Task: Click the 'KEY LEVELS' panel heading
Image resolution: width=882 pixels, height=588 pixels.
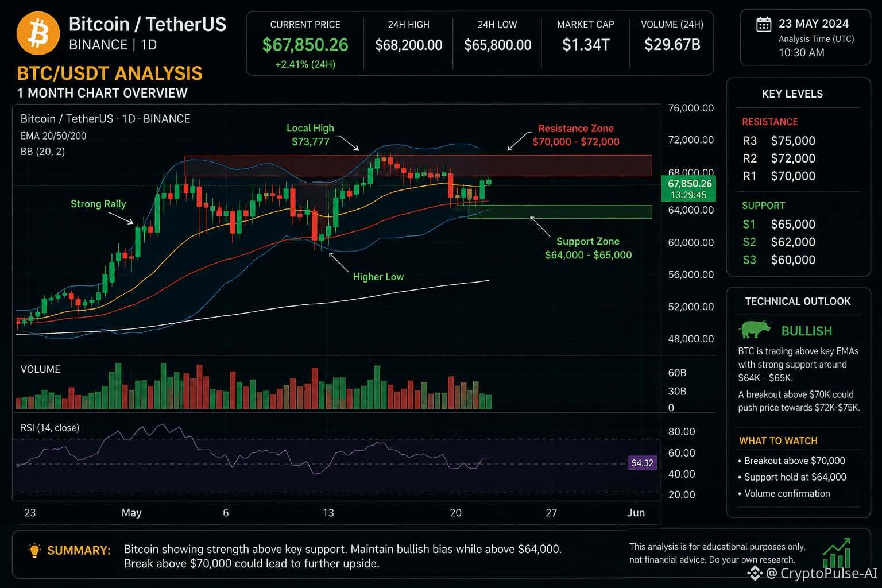Action: coord(792,94)
